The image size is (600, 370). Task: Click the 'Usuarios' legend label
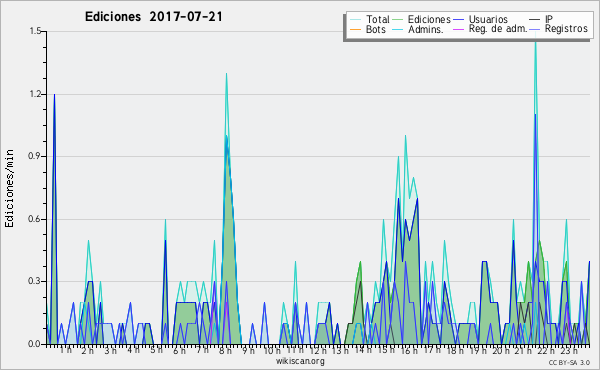point(488,19)
